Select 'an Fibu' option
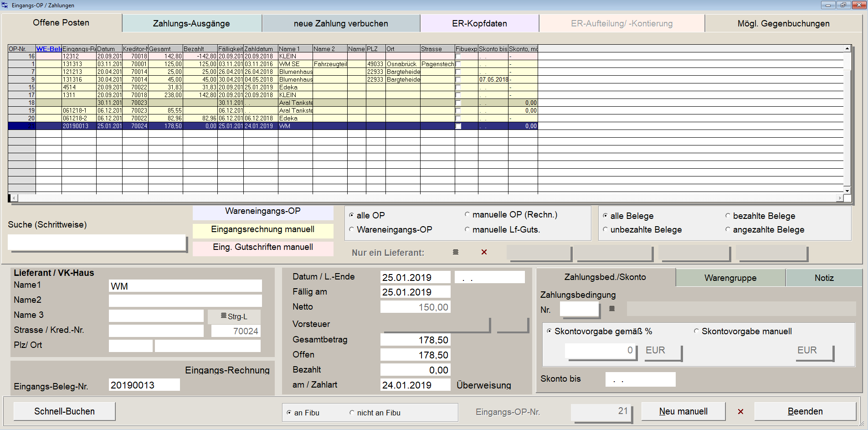This screenshot has height=430, width=868. (x=289, y=413)
